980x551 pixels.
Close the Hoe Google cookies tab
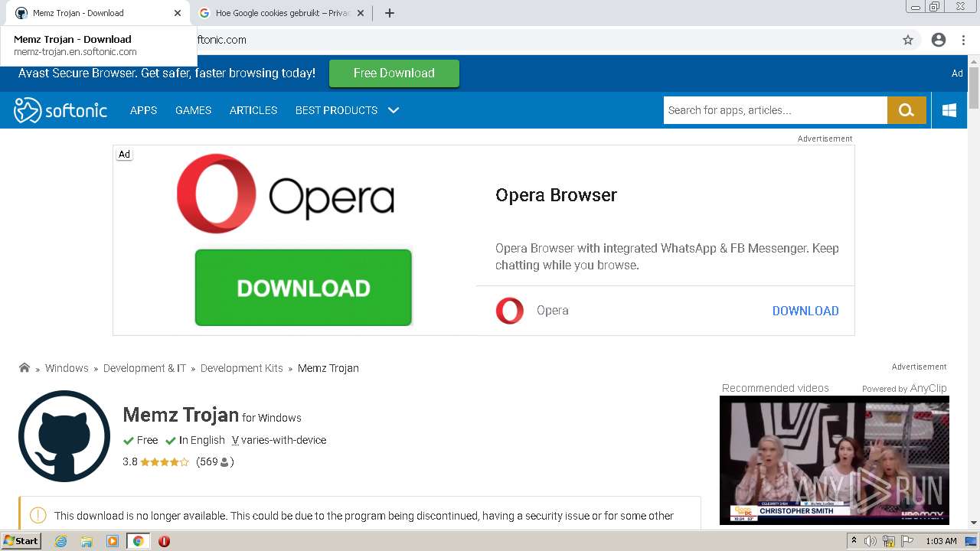click(361, 13)
